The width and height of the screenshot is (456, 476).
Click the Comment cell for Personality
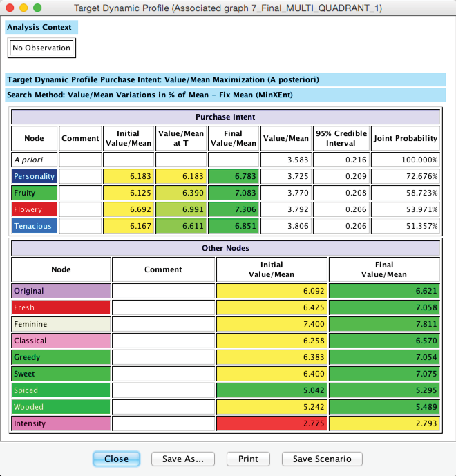pyautogui.click(x=80, y=177)
